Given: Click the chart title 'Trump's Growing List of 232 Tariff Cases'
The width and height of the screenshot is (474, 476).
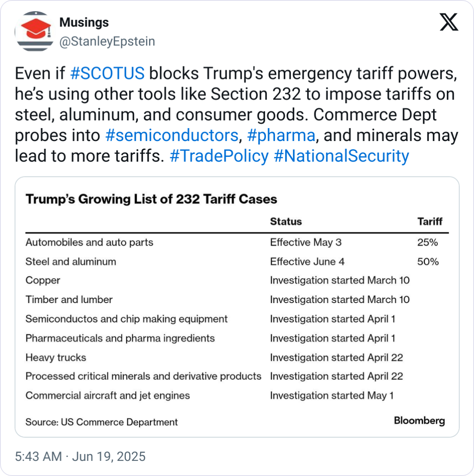Looking at the screenshot, I should click(151, 199).
